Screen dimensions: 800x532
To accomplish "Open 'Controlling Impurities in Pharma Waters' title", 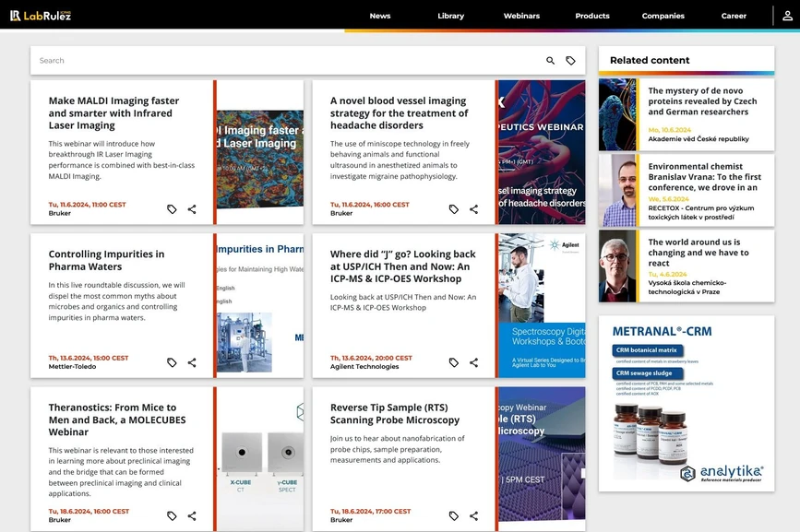I will [106, 260].
